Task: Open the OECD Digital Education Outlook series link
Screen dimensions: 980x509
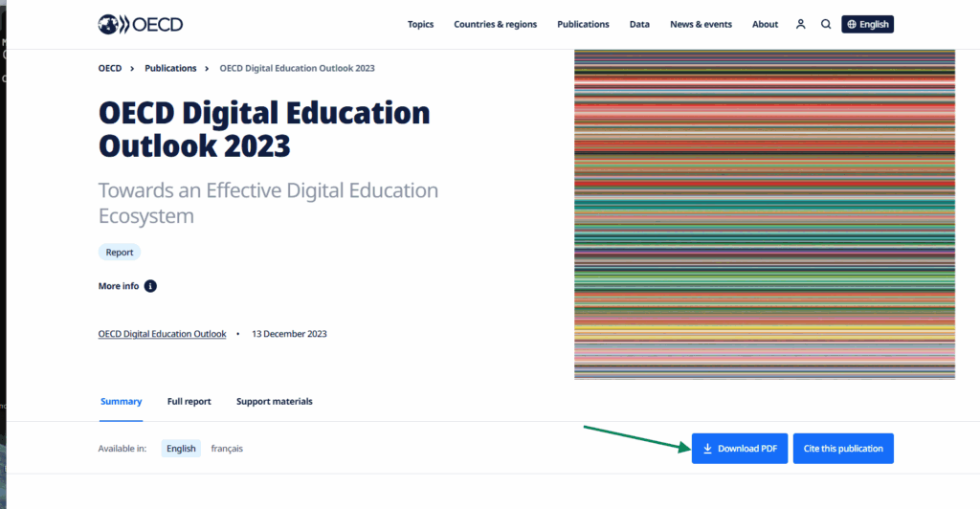Action: pyautogui.click(x=162, y=334)
